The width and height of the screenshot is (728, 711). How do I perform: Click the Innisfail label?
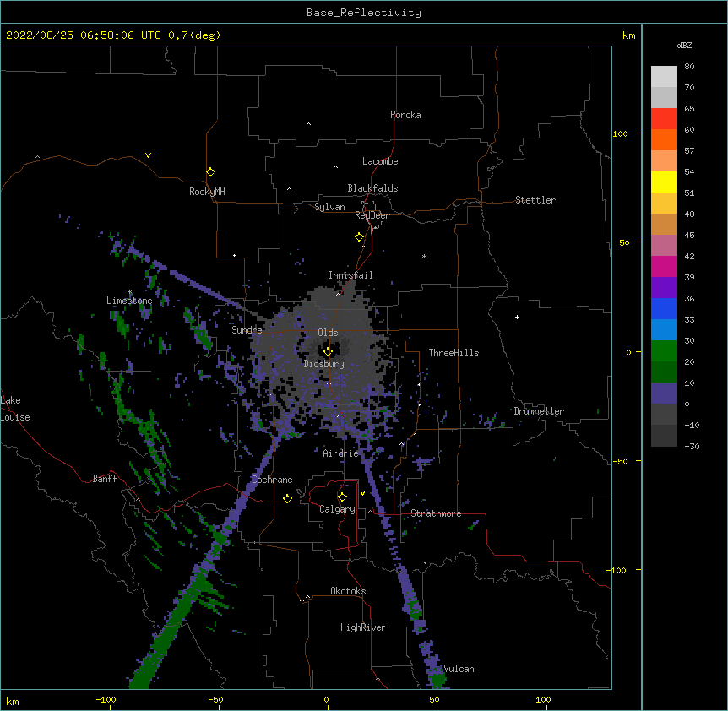click(350, 275)
